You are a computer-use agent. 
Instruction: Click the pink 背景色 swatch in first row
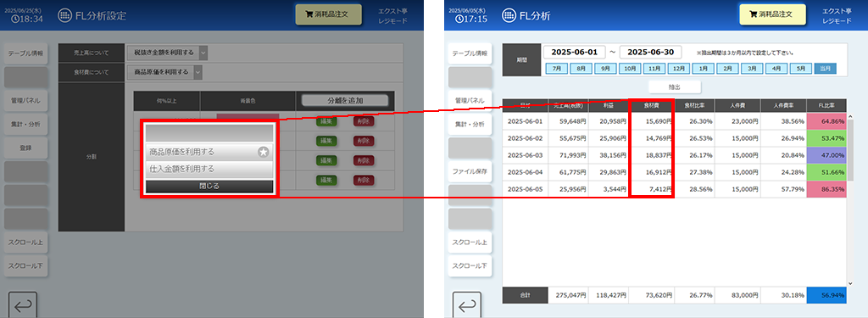[248, 116]
